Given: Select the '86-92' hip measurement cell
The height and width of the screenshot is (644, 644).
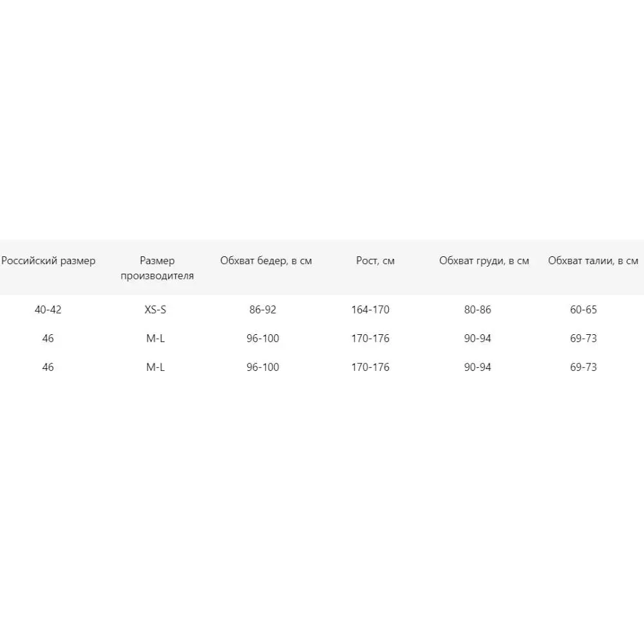Looking at the screenshot, I should [x=263, y=310].
